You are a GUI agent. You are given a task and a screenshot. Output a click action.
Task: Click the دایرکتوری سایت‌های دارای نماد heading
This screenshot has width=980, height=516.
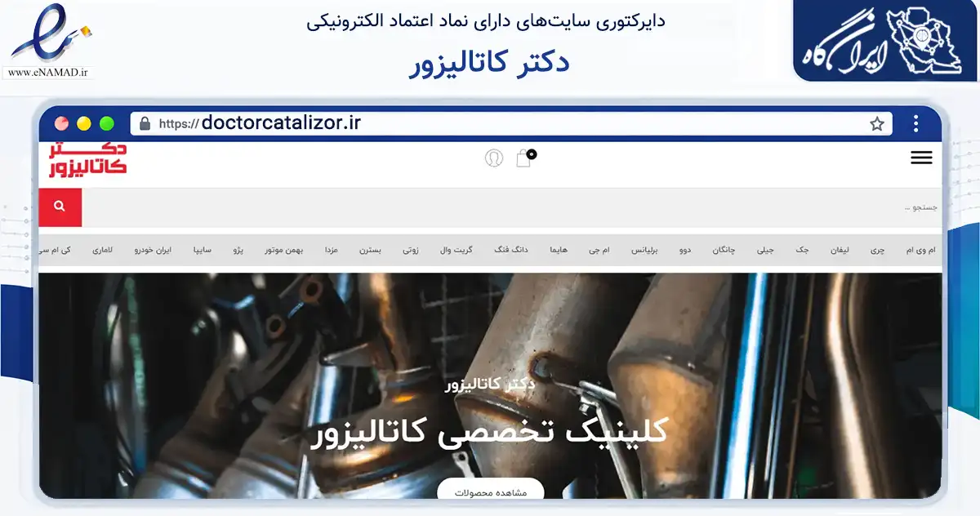pyautogui.click(x=486, y=20)
